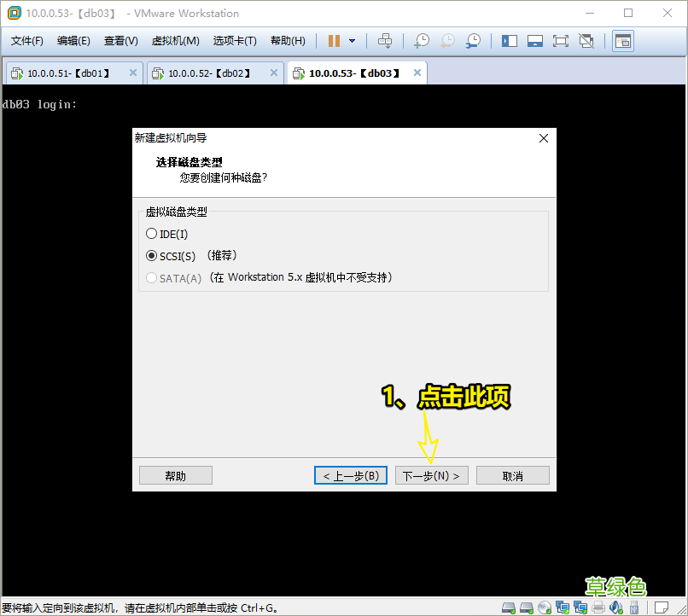Switch to Unity mode from the toolbar
688x616 pixels.
pyautogui.click(x=586, y=41)
